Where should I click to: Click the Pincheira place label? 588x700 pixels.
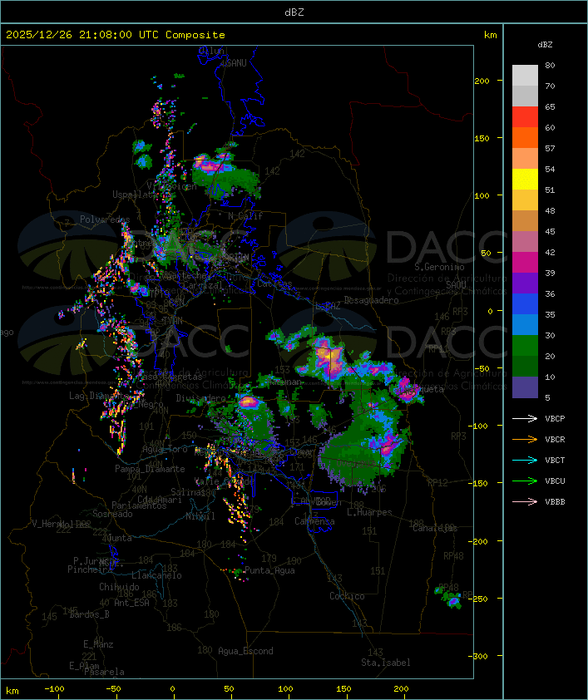point(90,569)
